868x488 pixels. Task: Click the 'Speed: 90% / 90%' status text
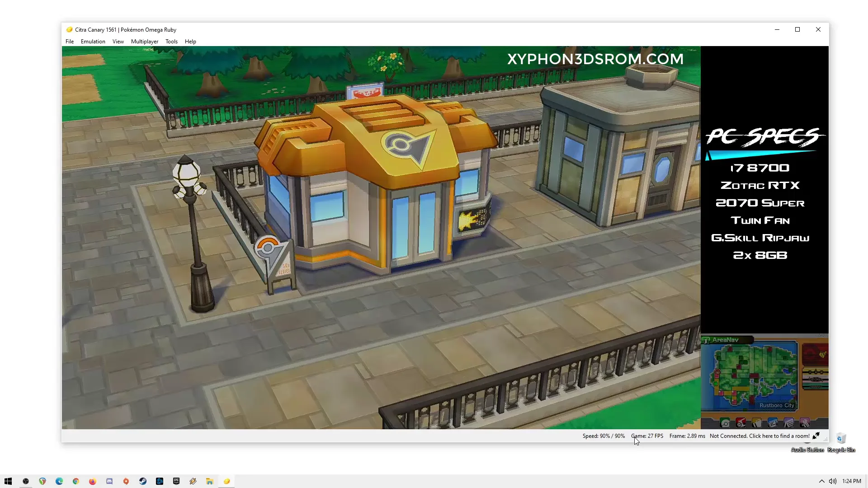pos(604,436)
